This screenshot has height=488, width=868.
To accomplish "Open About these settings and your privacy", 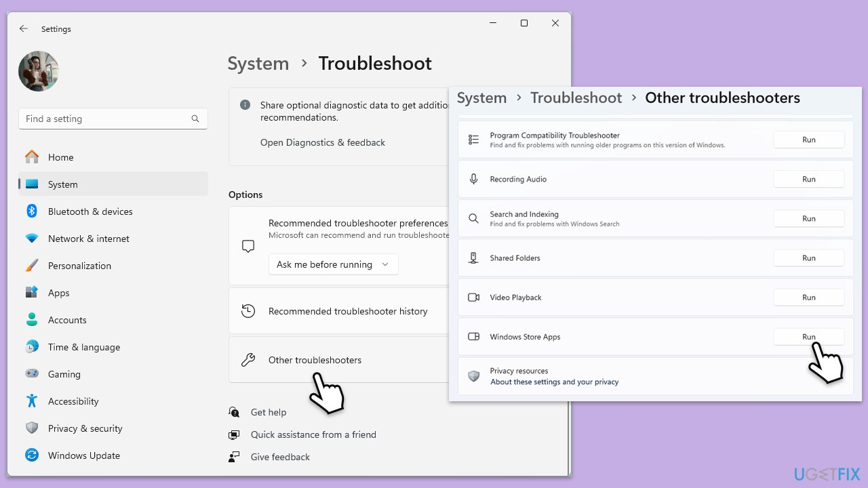I will [x=555, y=382].
